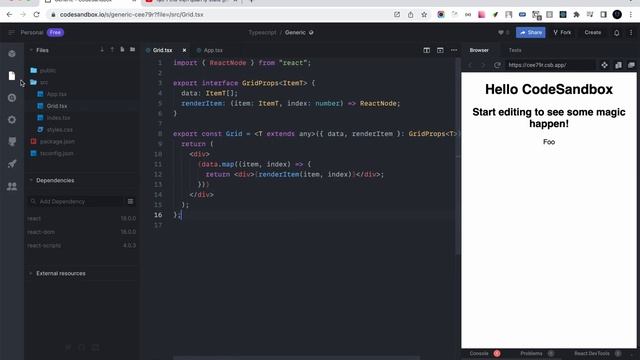Open the history clock icon in sidebar
The image size is (640, 360).
[12, 98]
